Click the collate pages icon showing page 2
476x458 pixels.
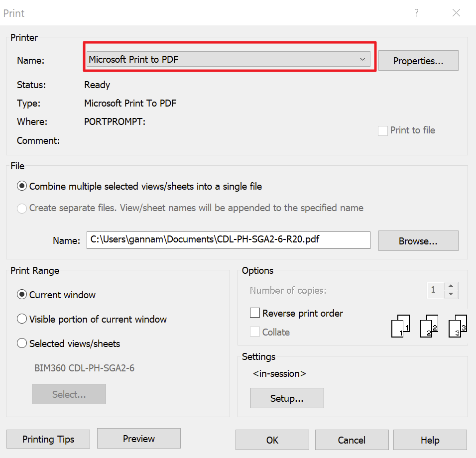pyautogui.click(x=429, y=326)
